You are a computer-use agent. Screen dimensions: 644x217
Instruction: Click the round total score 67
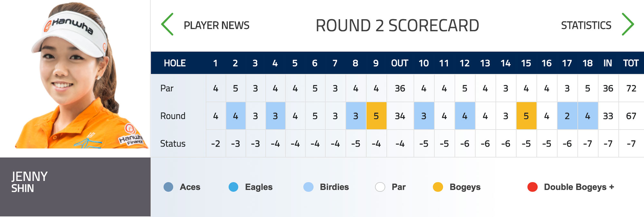pos(631,116)
